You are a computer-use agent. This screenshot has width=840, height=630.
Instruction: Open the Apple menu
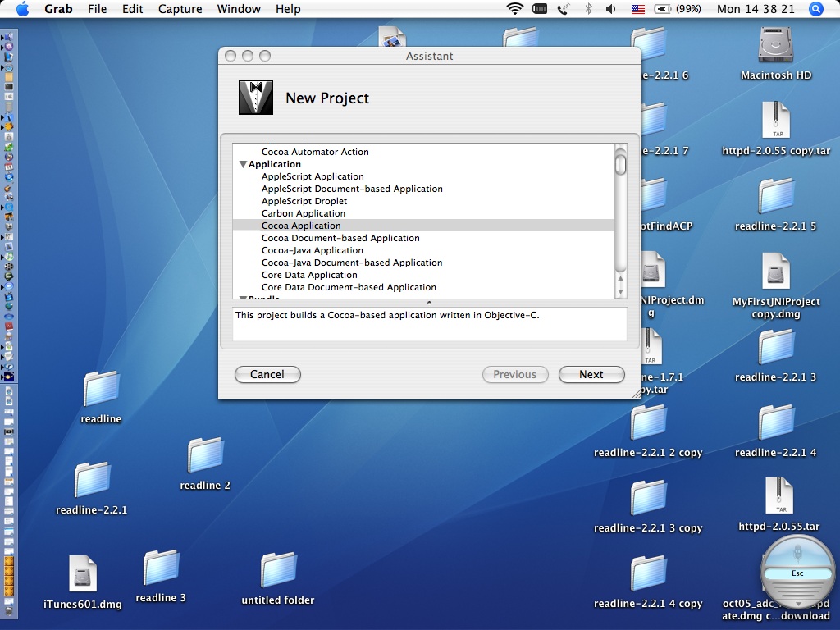tap(22, 8)
